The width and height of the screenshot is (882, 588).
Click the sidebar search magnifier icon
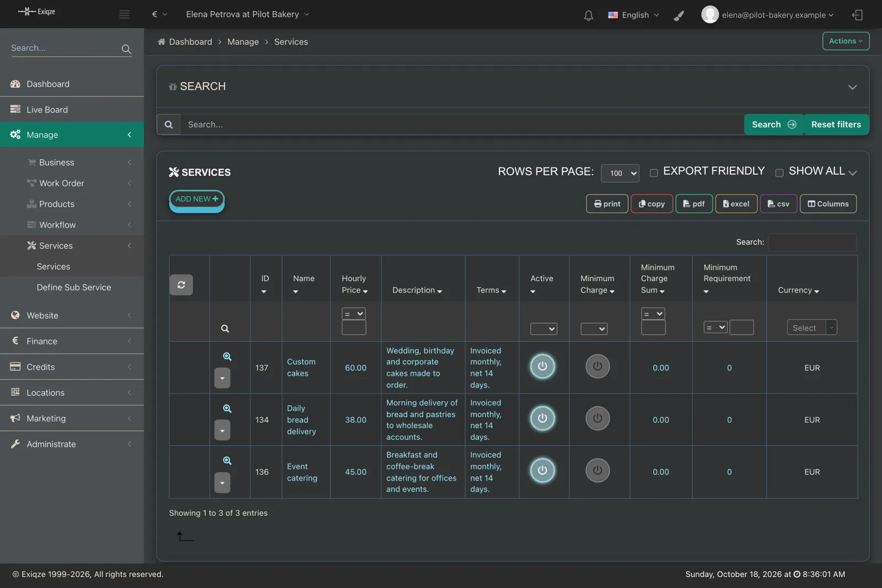pos(126,49)
